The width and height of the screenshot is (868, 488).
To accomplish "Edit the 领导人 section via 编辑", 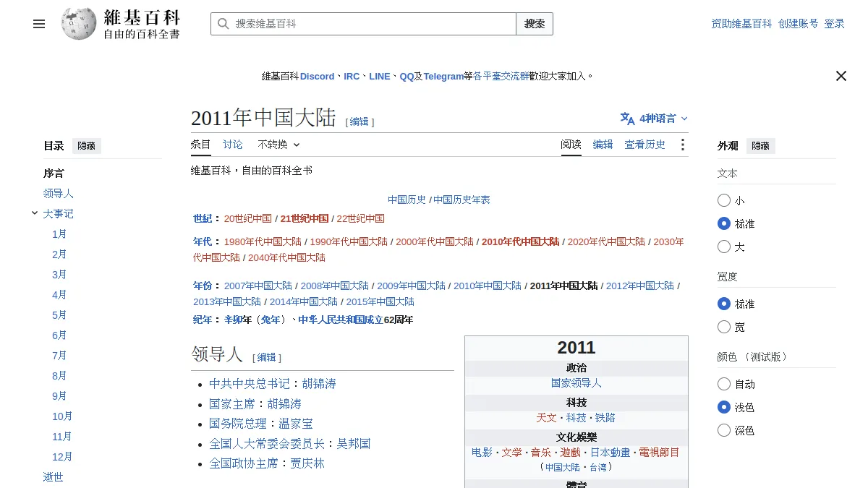I will click(x=267, y=357).
